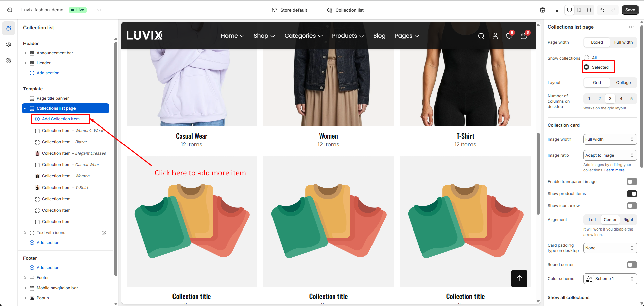Click the undo arrow icon
The width and height of the screenshot is (644, 306).
coord(602,10)
